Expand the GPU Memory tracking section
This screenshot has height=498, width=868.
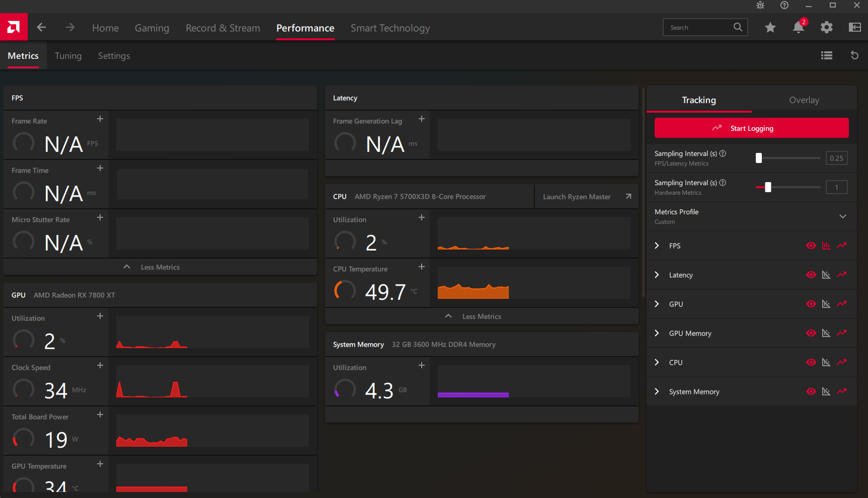click(657, 333)
